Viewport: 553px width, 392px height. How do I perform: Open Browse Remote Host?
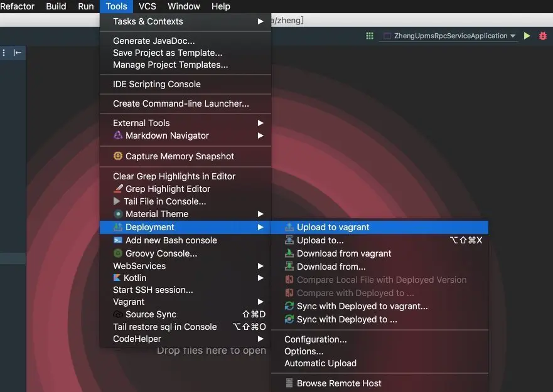click(x=338, y=383)
